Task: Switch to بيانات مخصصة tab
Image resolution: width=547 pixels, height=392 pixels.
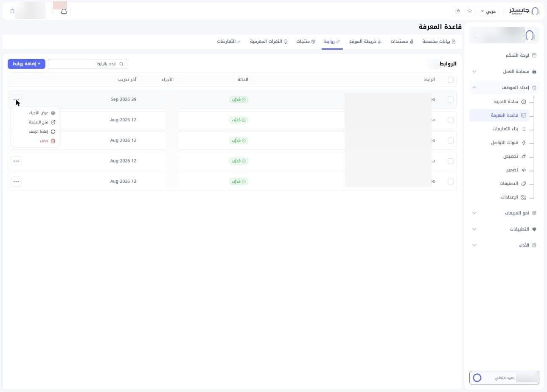Action: click(x=438, y=42)
